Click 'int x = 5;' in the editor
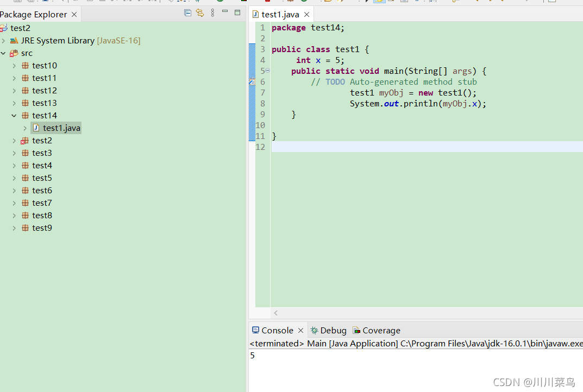The image size is (583, 392). point(320,60)
